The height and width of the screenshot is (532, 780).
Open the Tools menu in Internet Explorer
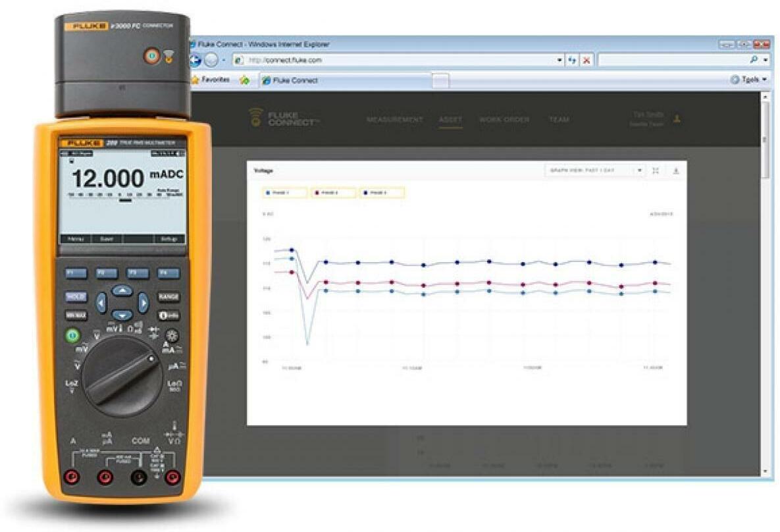[x=748, y=79]
